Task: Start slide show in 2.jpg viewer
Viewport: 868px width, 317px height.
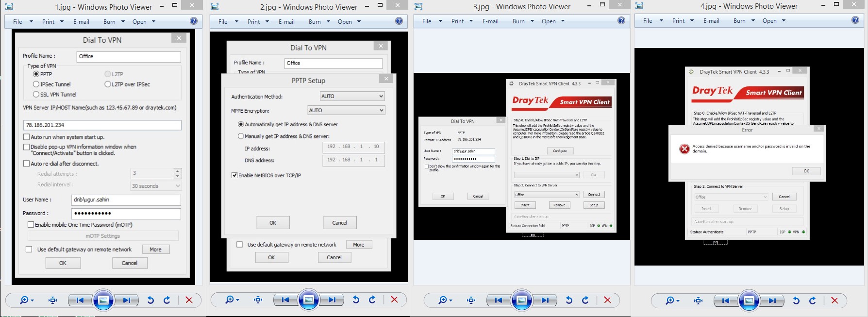Action: click(308, 300)
